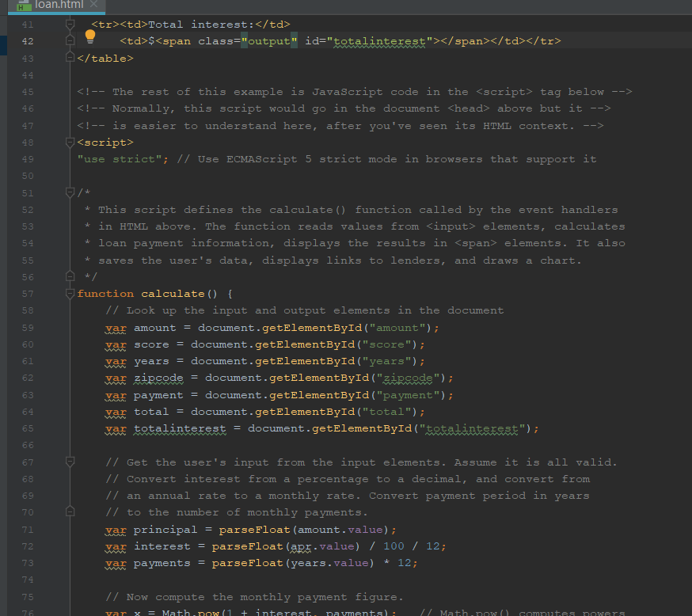
Task: Click the yellow lightbulb intention icon
Action: 89,36
